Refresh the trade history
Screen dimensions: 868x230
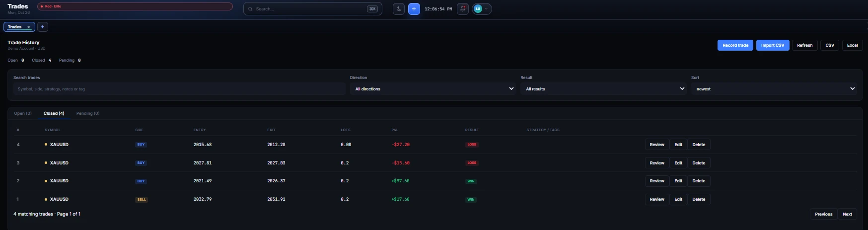point(804,45)
